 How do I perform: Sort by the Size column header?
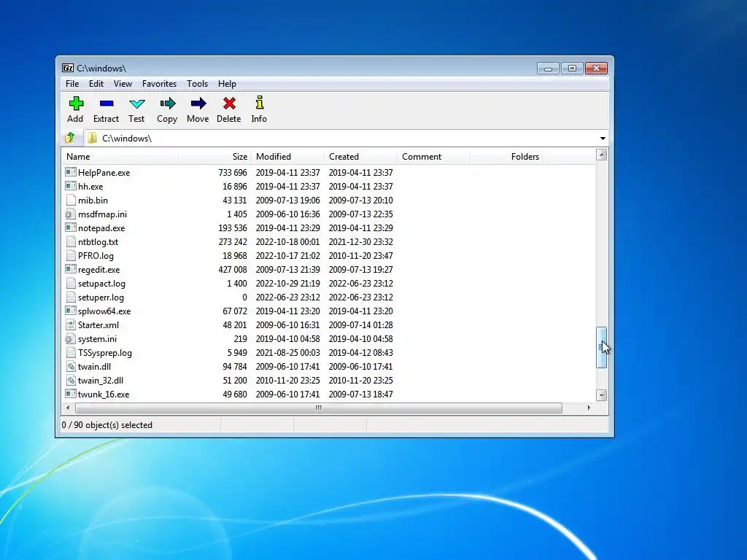click(x=215, y=157)
